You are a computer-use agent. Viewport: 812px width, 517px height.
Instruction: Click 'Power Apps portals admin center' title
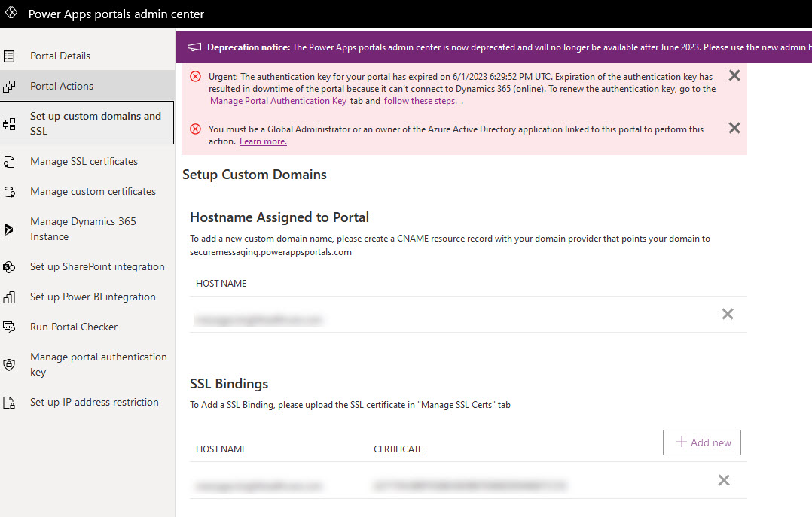click(x=116, y=14)
